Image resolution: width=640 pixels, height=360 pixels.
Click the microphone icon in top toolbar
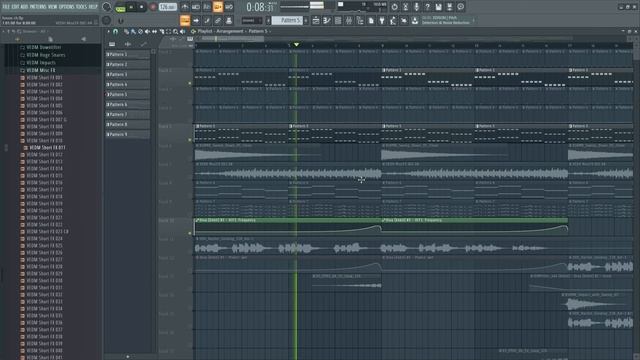pos(416,7)
